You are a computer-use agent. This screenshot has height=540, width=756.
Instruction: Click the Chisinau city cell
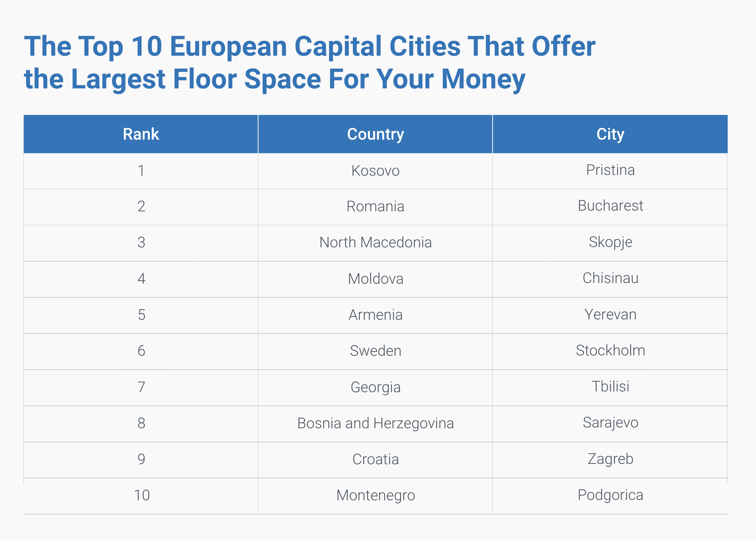pyautogui.click(x=610, y=278)
